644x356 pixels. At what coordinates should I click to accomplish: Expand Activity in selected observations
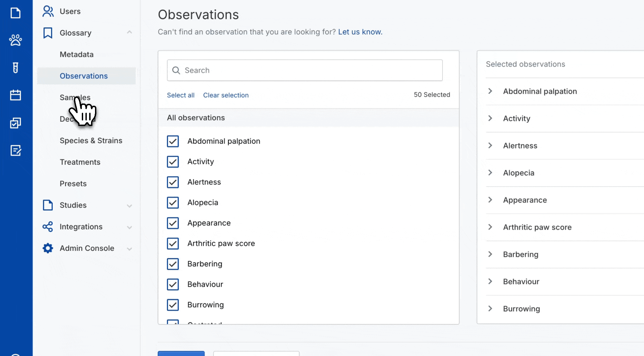[x=490, y=118]
